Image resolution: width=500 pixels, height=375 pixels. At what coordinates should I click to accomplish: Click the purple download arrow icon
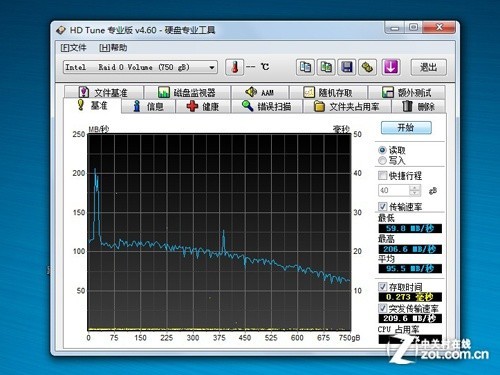(391, 67)
